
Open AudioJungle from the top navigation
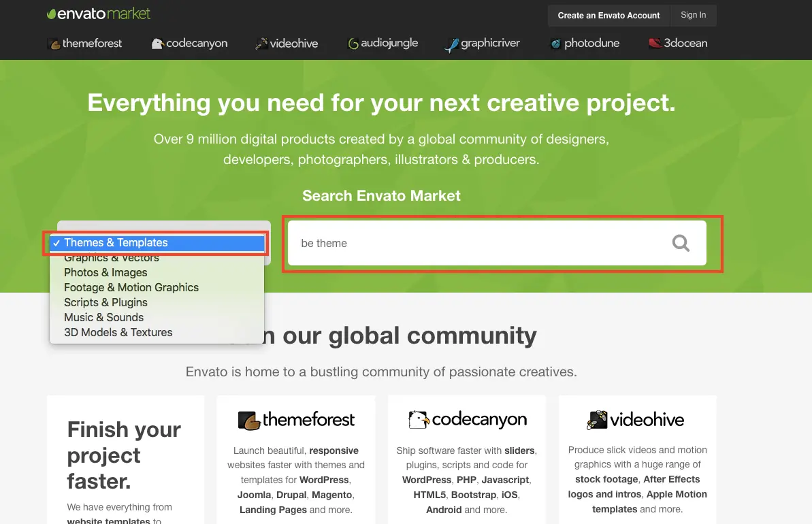tap(383, 44)
